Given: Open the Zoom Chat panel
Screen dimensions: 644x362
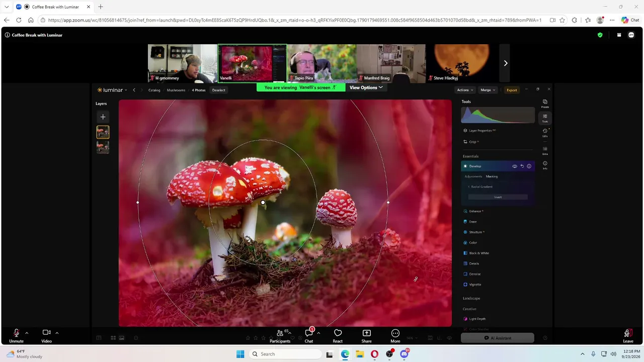Looking at the screenshot, I should click(309, 335).
